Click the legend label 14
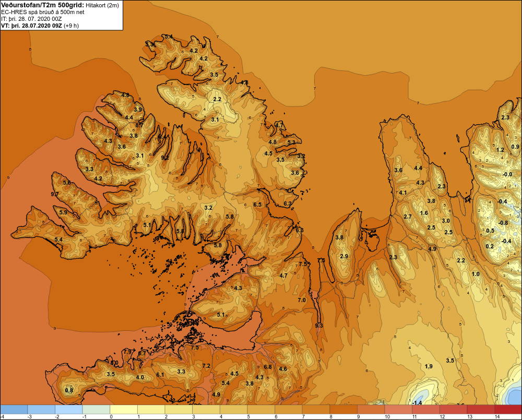 tap(497, 417)
